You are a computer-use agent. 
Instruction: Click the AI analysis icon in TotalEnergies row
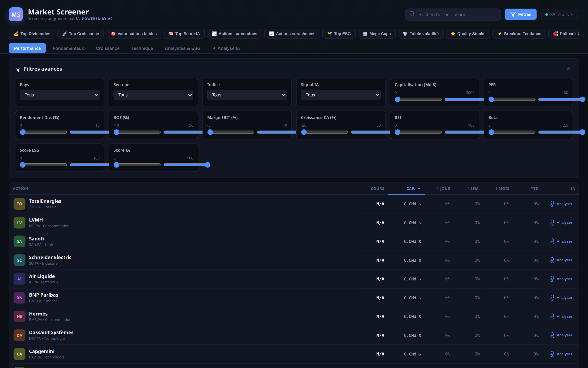552,204
